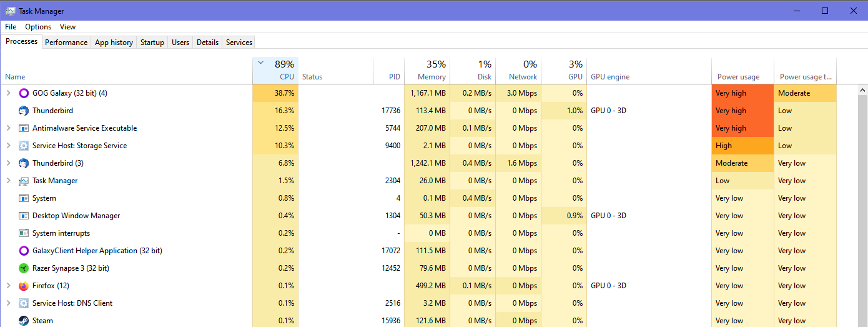Click the CPU column sort arrow chevron
This screenshot has height=327, width=868.
tap(261, 63)
